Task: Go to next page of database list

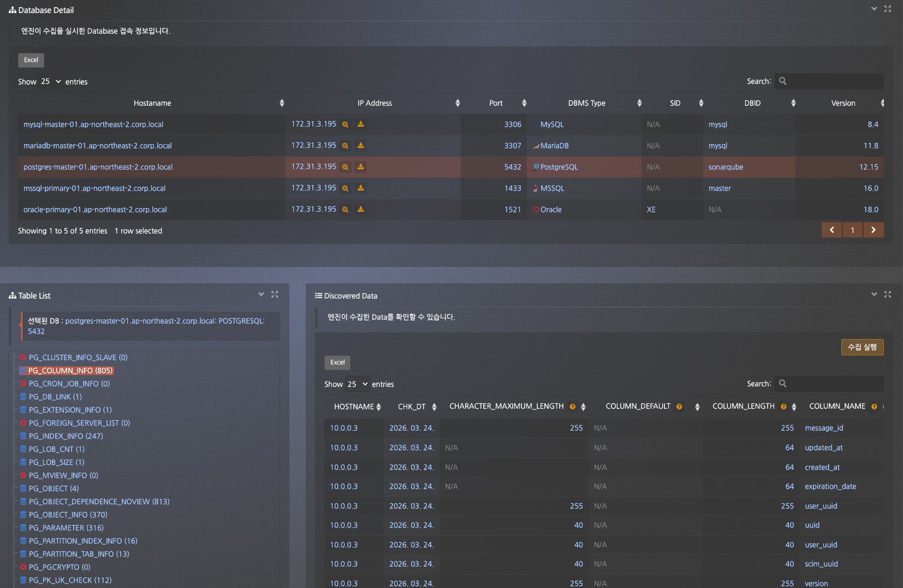Action: 874,230
